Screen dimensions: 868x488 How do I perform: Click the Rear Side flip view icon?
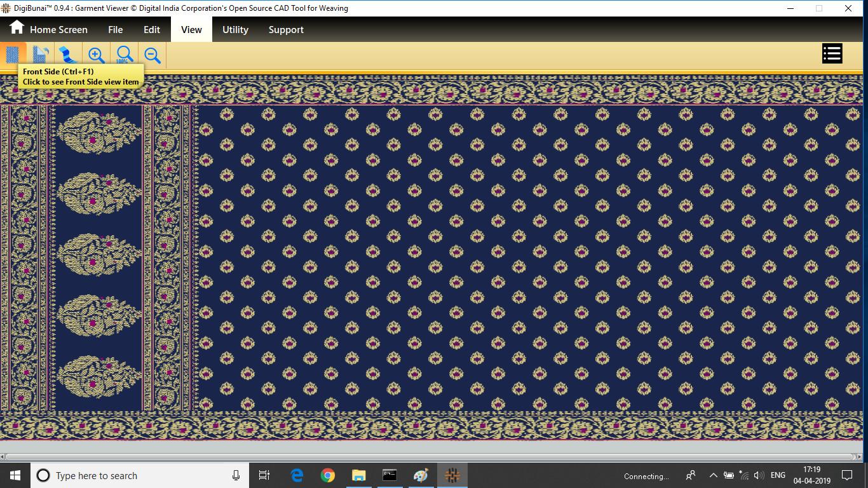pos(41,55)
